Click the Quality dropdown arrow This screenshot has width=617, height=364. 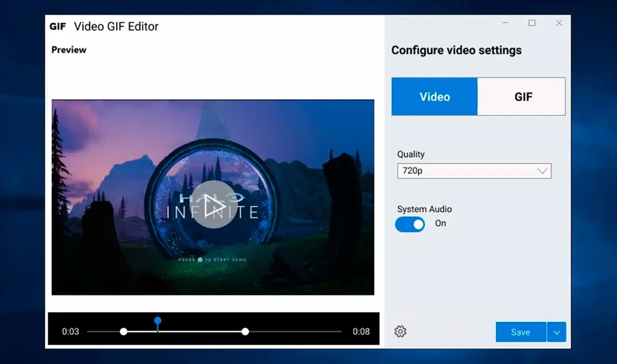(542, 171)
